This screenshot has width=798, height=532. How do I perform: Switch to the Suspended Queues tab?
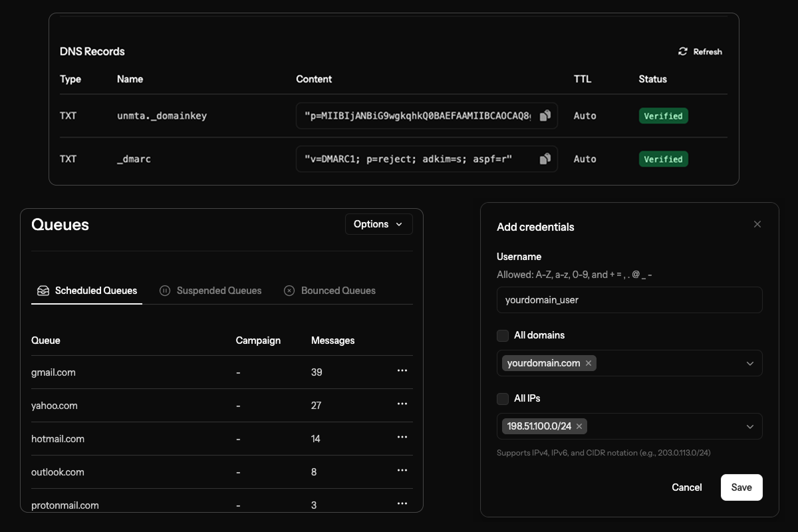(x=211, y=291)
